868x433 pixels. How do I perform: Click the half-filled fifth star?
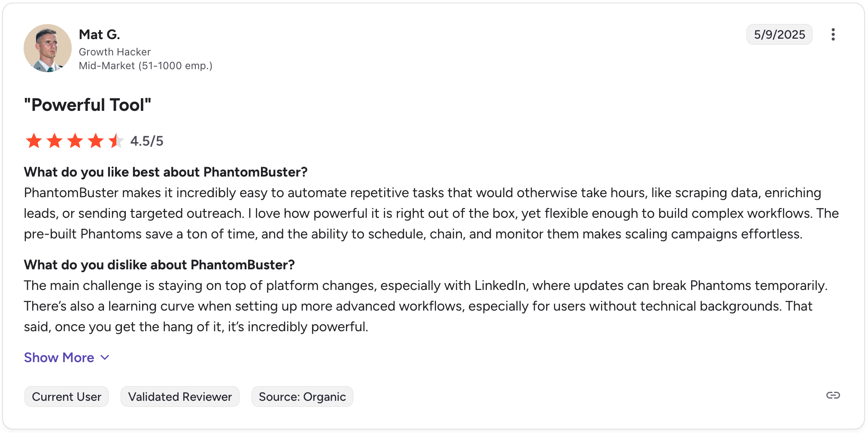pos(116,140)
